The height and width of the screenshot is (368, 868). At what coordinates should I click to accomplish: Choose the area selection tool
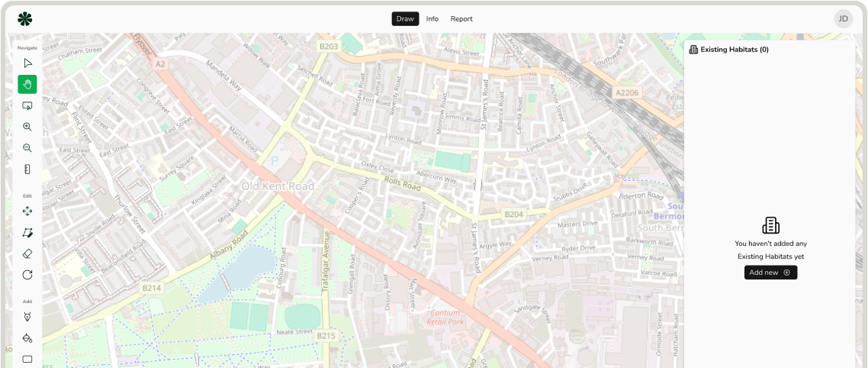tap(27, 106)
